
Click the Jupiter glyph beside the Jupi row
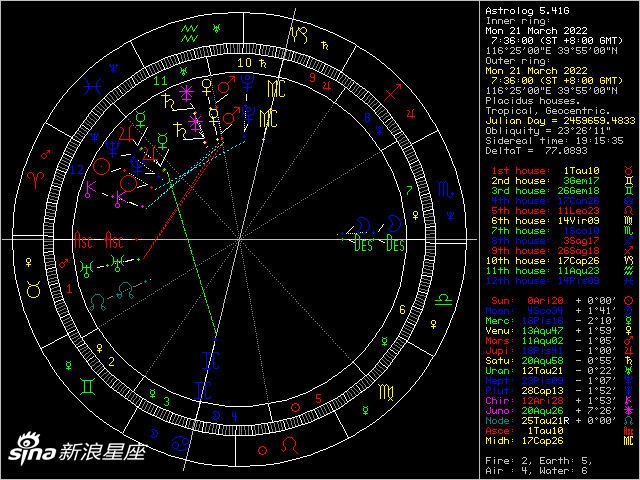[629, 351]
